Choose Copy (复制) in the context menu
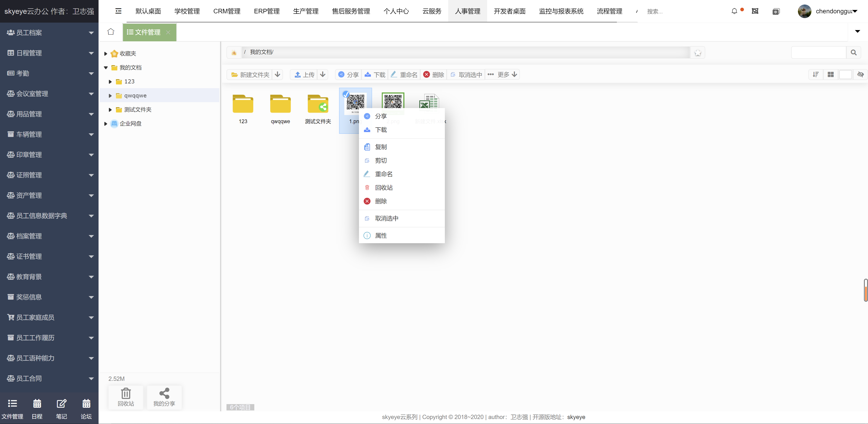 pos(402,147)
